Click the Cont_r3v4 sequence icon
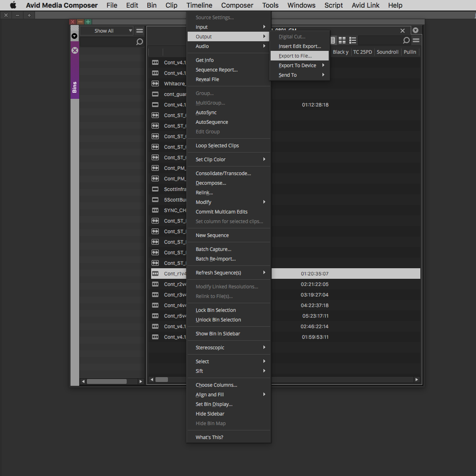Image resolution: width=476 pixels, height=476 pixels. (155, 295)
